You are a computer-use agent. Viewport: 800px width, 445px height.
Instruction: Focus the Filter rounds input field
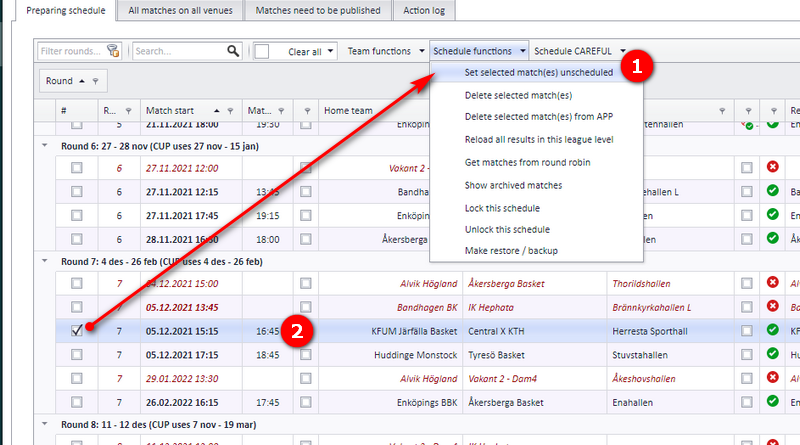coord(72,51)
